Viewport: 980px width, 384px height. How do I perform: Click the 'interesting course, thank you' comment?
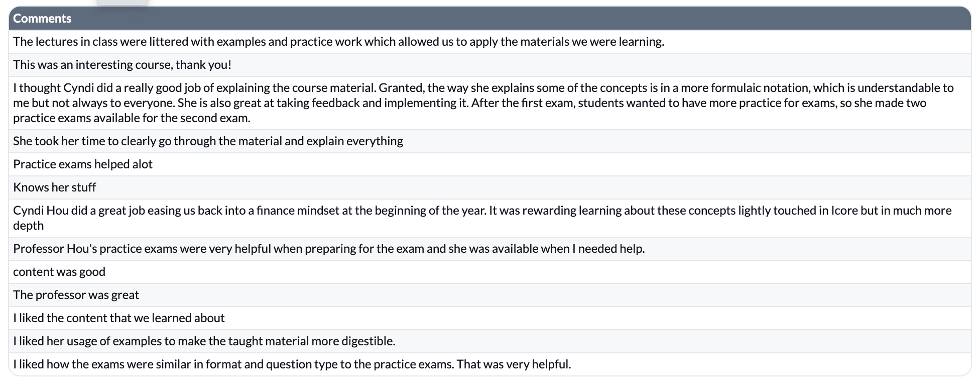click(x=489, y=65)
